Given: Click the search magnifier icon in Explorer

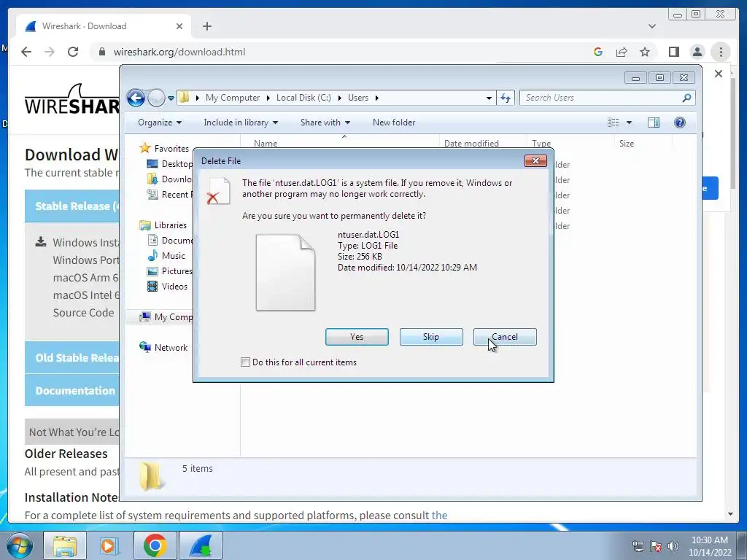Looking at the screenshot, I should [x=686, y=98].
